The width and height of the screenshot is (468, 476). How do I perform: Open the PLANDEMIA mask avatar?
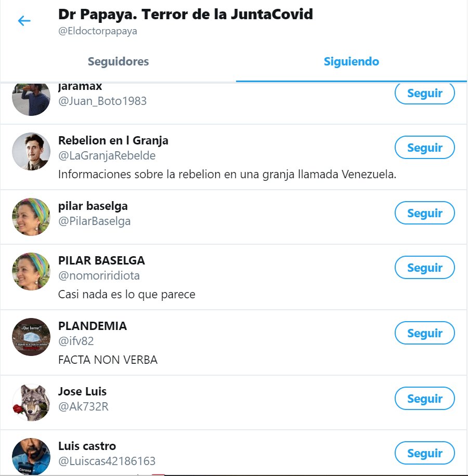(x=31, y=337)
